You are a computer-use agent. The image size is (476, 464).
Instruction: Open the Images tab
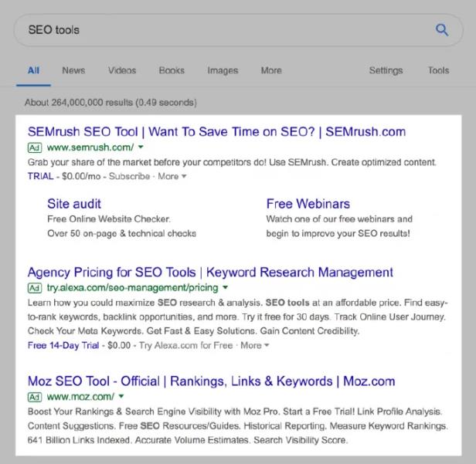(x=223, y=70)
